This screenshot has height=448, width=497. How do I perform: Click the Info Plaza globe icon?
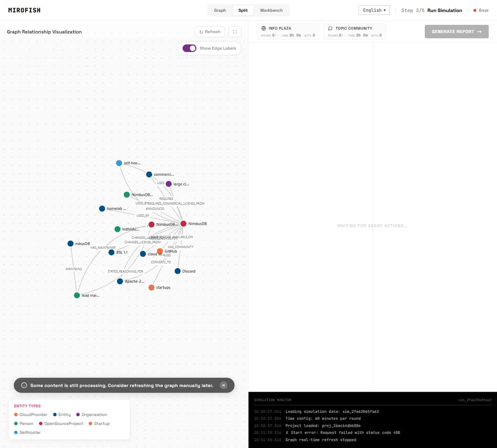[264, 28]
